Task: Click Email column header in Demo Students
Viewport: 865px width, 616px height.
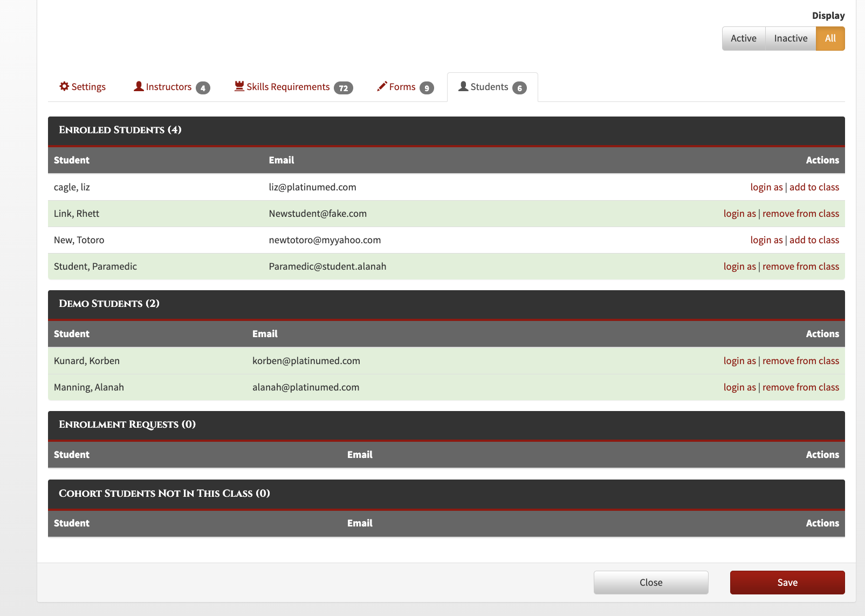Action: click(x=265, y=334)
